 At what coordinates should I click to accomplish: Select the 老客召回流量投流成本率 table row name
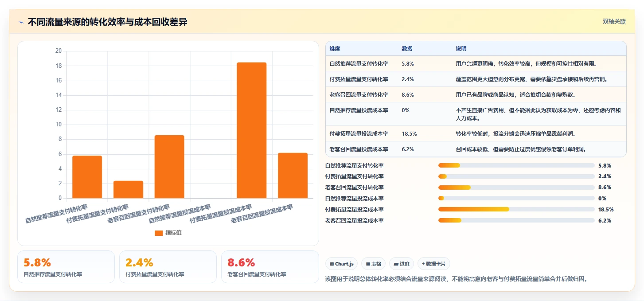click(359, 149)
